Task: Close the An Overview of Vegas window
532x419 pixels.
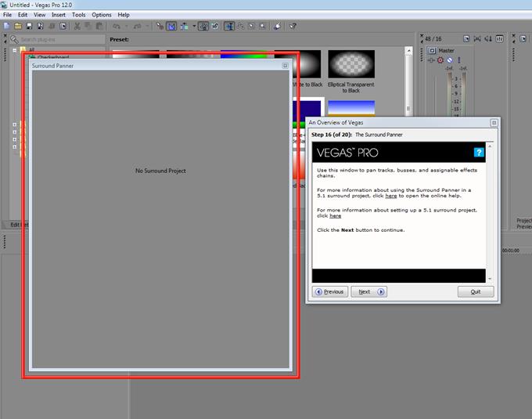Action: (x=494, y=123)
